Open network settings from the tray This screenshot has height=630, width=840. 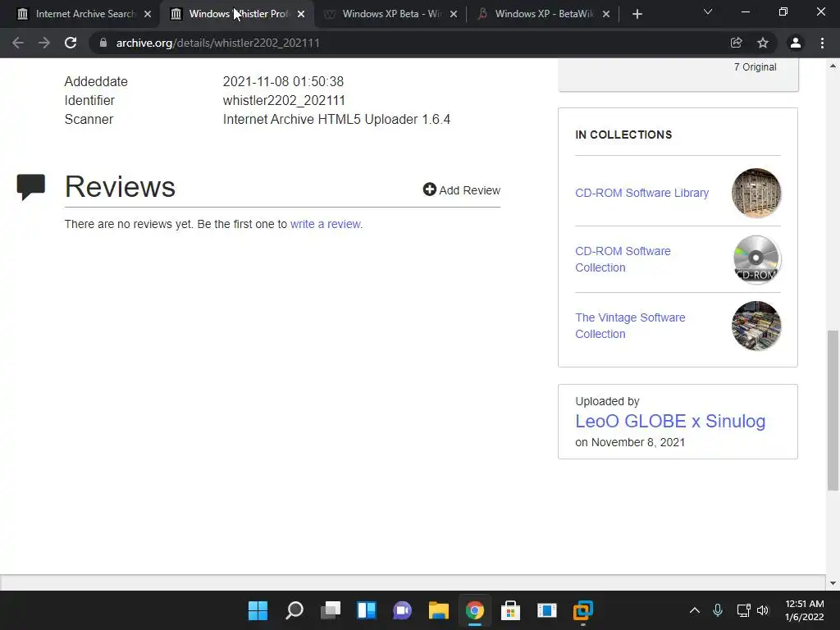[743, 610]
